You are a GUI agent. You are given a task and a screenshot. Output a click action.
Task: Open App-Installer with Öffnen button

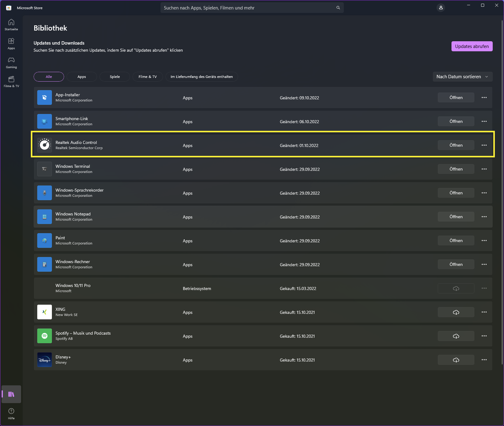(x=456, y=97)
